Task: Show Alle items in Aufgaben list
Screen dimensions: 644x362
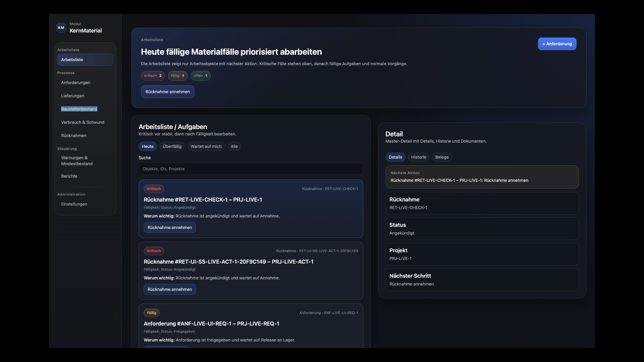Action: tap(234, 146)
